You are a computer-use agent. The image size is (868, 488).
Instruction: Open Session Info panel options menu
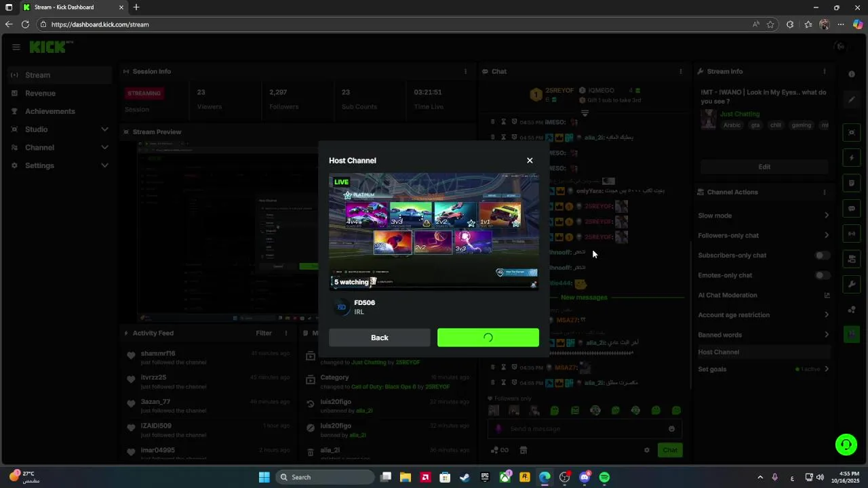pyautogui.click(x=465, y=71)
